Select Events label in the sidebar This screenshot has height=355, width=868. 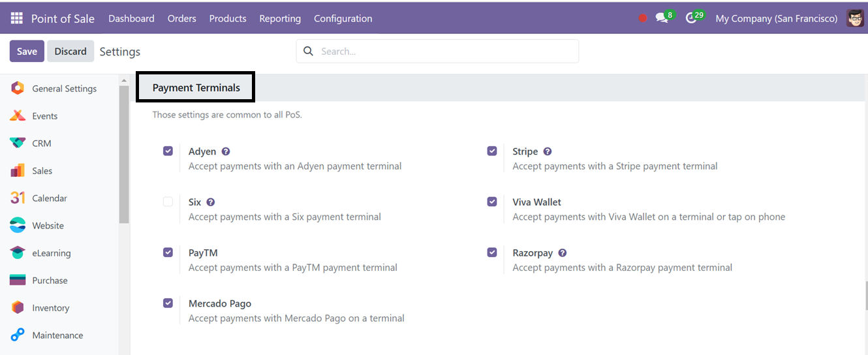[x=45, y=116]
